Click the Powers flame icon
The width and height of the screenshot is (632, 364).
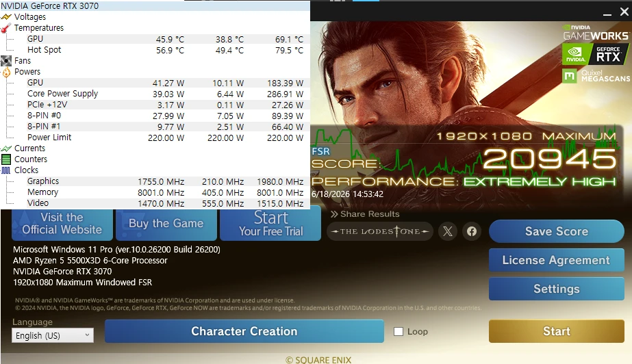click(6, 72)
